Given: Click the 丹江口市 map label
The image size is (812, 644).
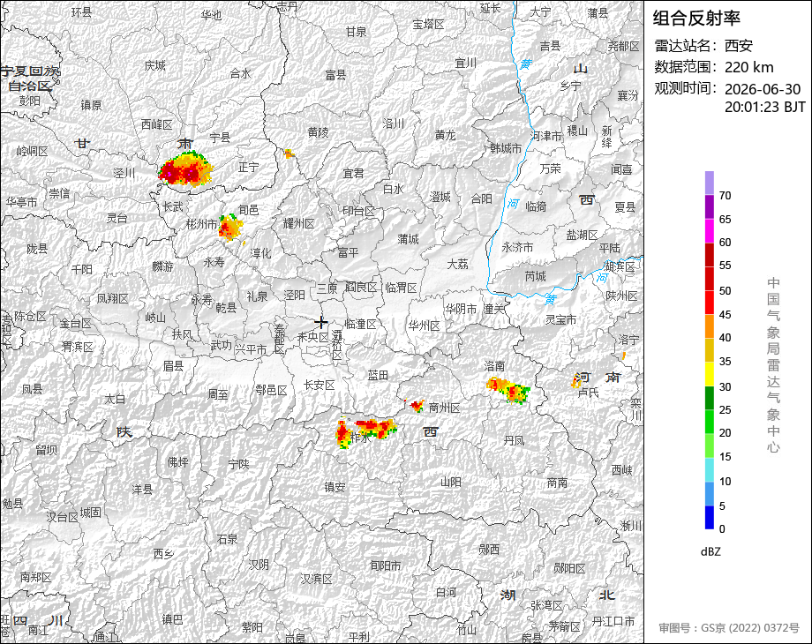Looking at the screenshot, I should [613, 621].
